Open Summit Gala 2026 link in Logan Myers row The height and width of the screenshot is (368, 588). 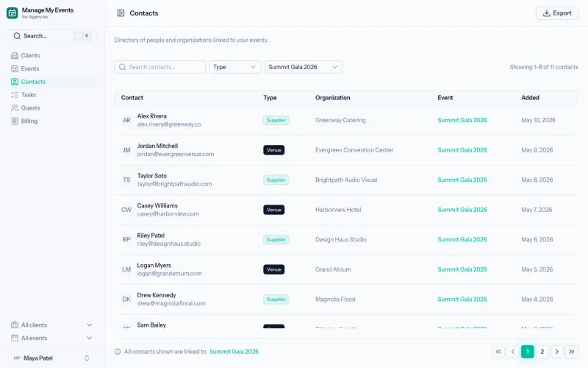coord(462,269)
